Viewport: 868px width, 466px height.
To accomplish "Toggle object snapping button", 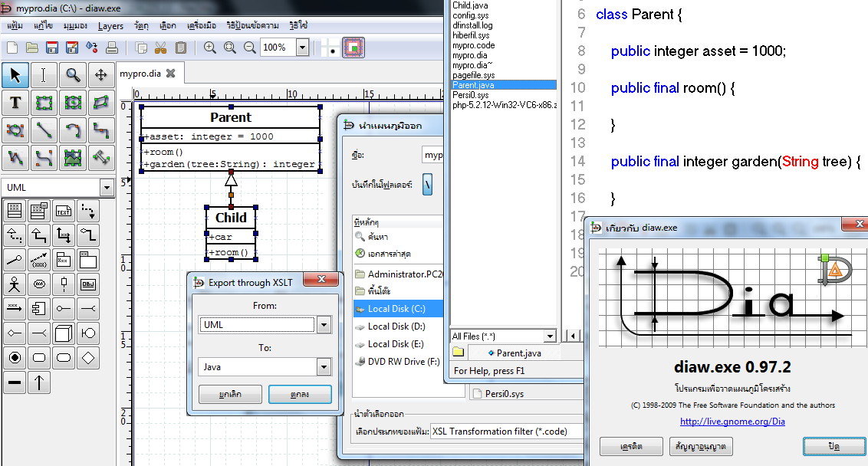I will (x=353, y=48).
